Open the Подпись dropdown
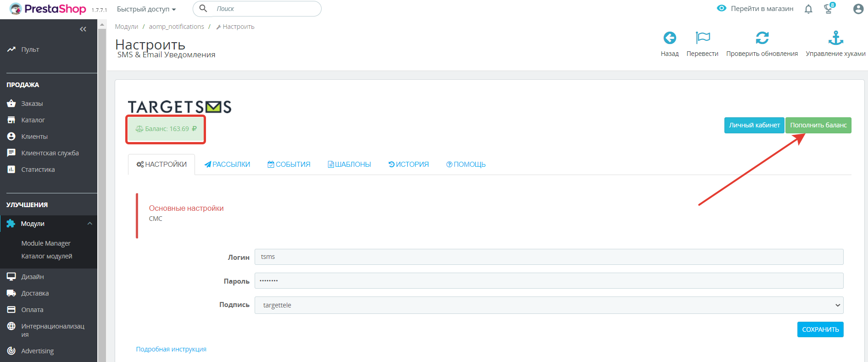Screen dimensions: 868x362 [549, 305]
